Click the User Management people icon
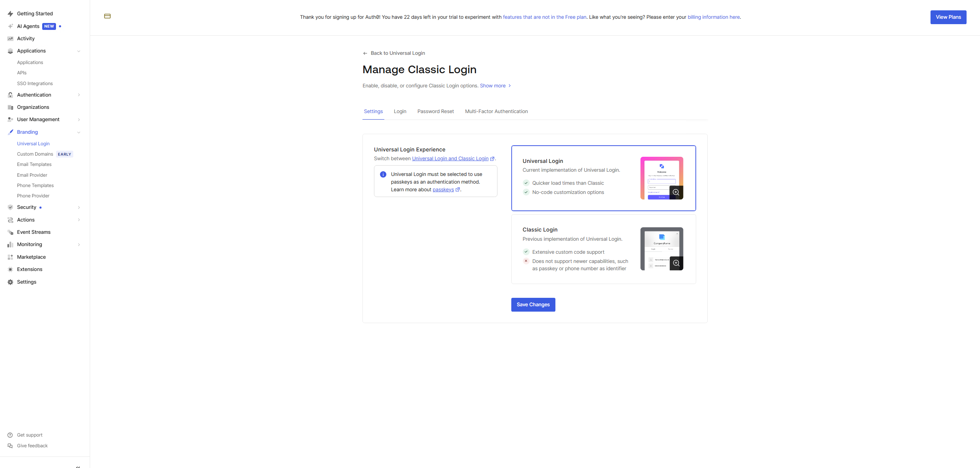 (10, 120)
